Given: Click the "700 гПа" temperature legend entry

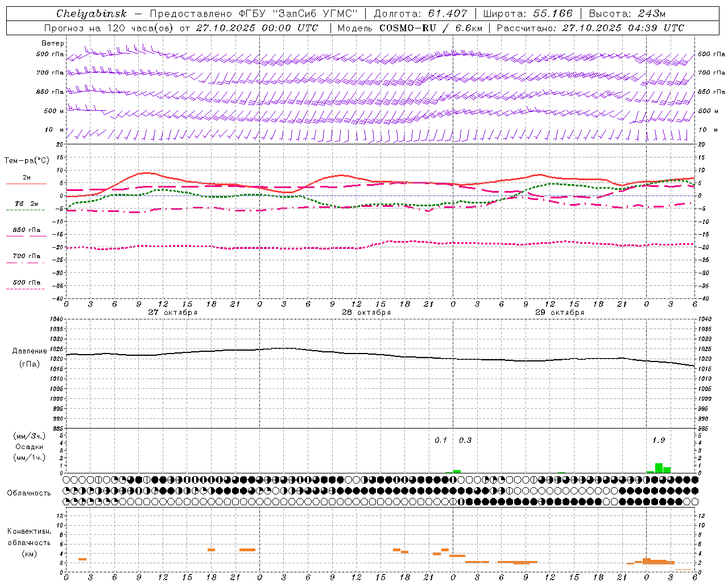Looking at the screenshot, I should point(27,256).
